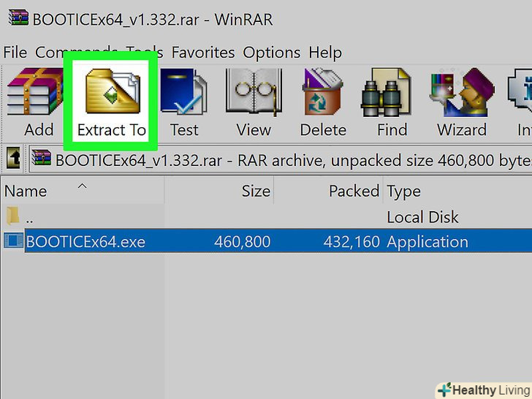This screenshot has width=532, height=399.
Task: Click the Name column sort arrow
Action: tap(82, 186)
